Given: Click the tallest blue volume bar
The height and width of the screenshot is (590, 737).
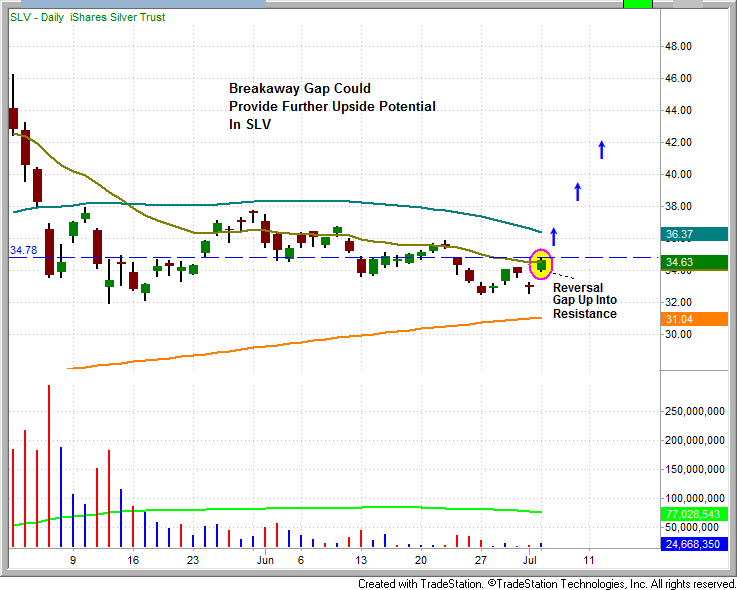Looking at the screenshot, I should 61,497.
